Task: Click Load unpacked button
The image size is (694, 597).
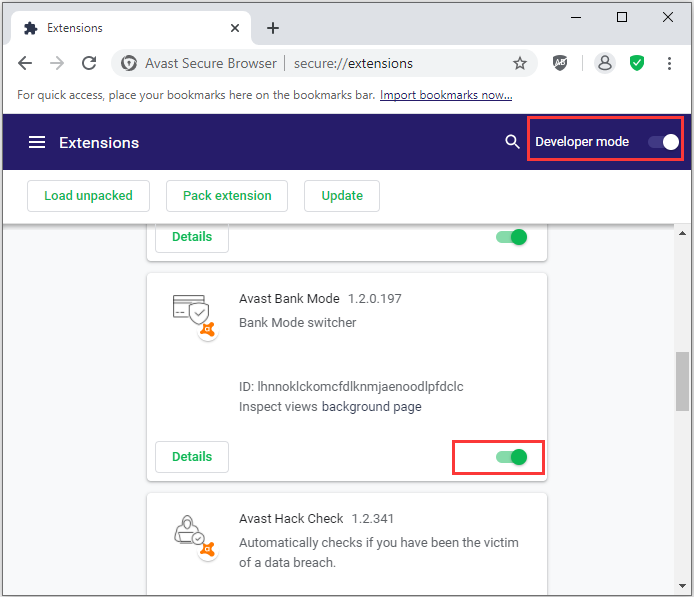Action: (89, 196)
